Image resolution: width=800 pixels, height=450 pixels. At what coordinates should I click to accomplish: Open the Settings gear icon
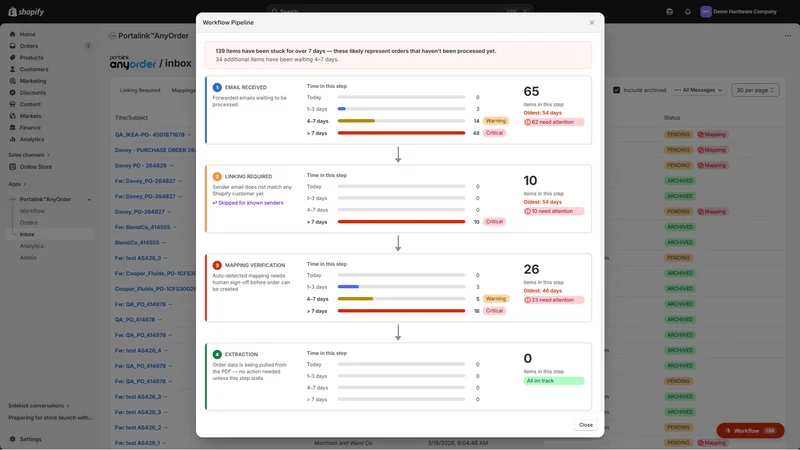[x=12, y=439]
